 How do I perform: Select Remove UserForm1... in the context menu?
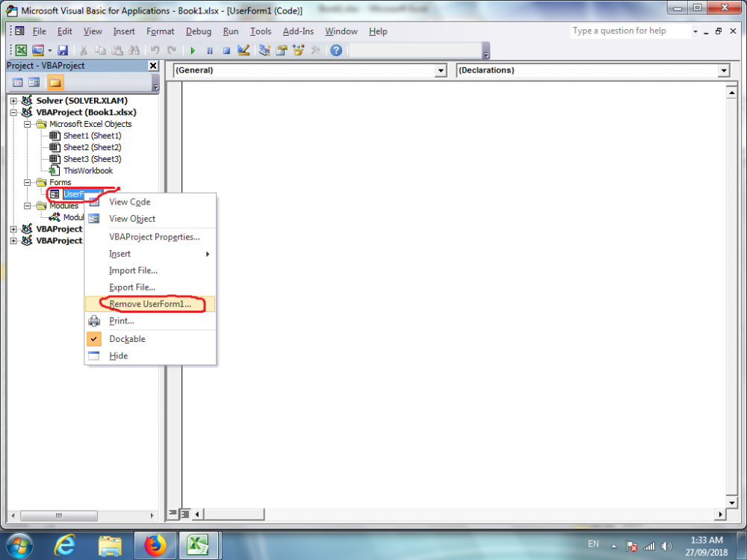click(150, 304)
